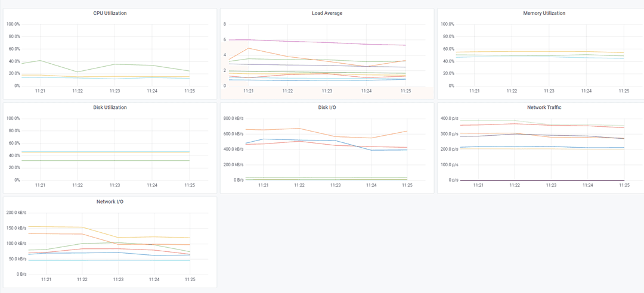Screen dimensions: 644x293
Task: Click the Disk I/O panel title
Action: pos(327,108)
